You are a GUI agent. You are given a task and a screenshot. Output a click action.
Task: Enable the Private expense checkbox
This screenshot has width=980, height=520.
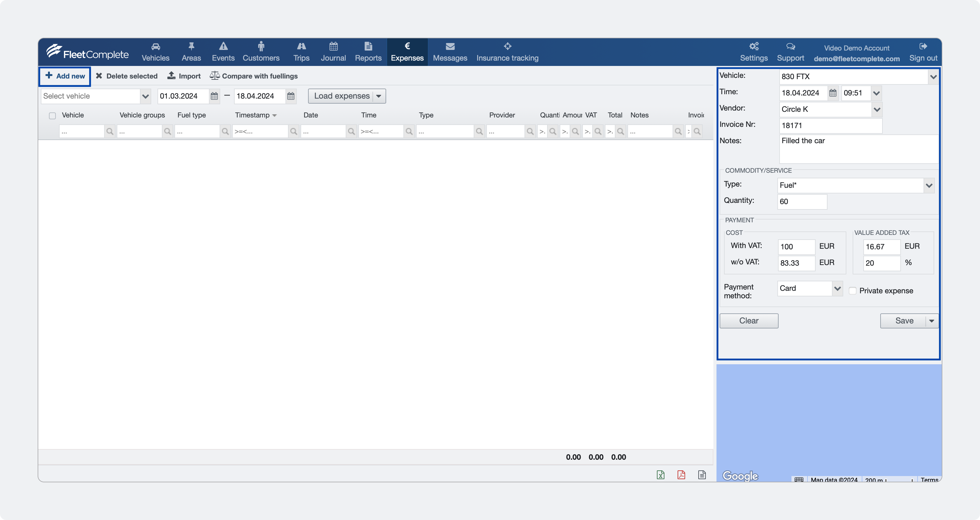pos(853,290)
